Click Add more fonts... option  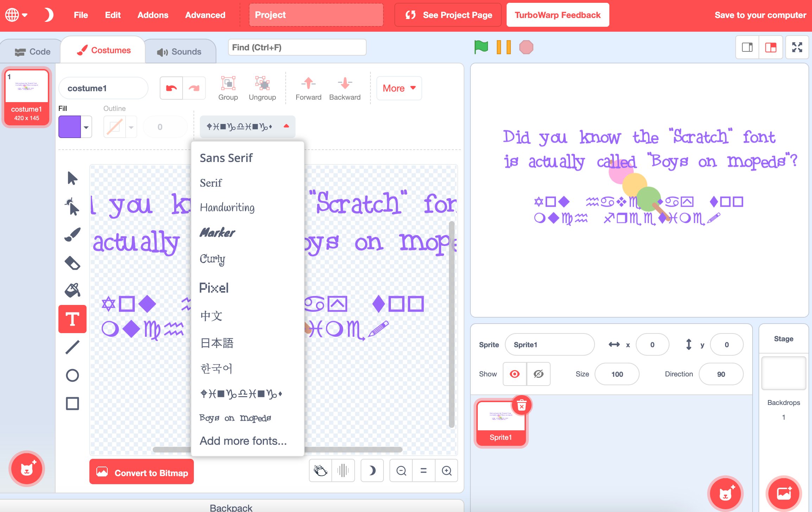(243, 441)
